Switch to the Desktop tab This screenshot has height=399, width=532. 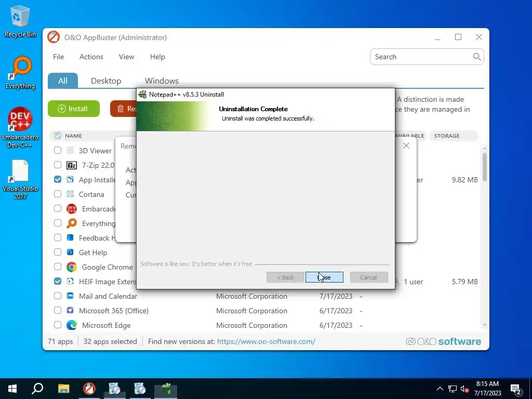point(106,81)
